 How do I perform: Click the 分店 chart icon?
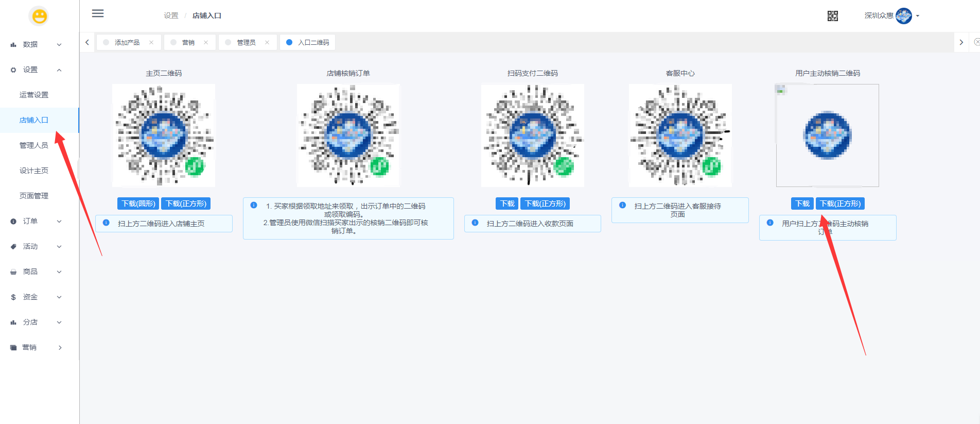coord(13,323)
